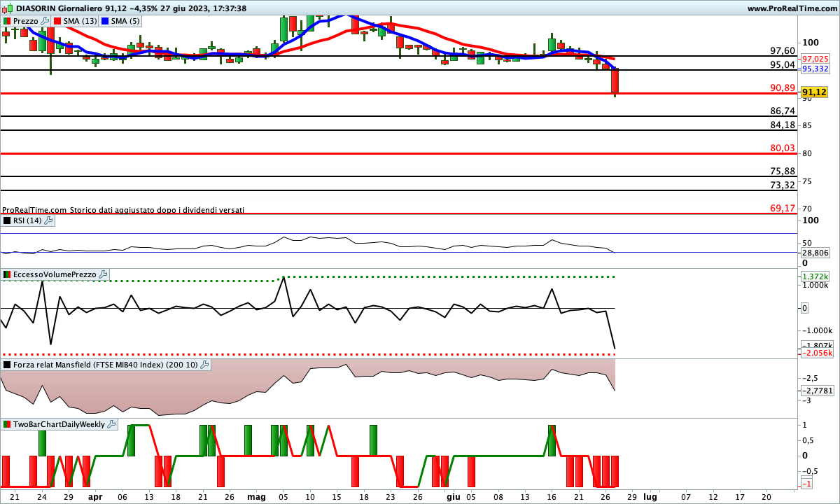Image resolution: width=840 pixels, height=504 pixels.
Task: Click the dividend-adjusted data notice text
Action: [123, 209]
